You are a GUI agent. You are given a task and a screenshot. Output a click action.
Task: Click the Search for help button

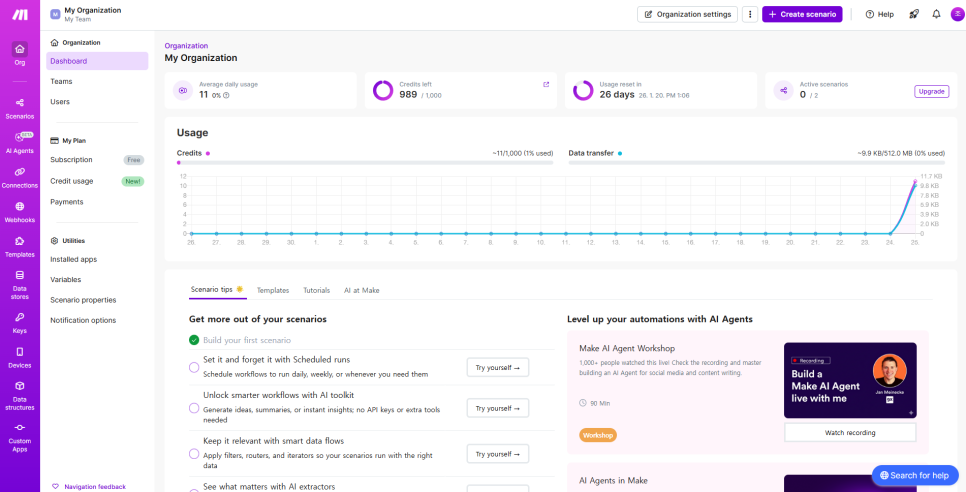point(915,475)
